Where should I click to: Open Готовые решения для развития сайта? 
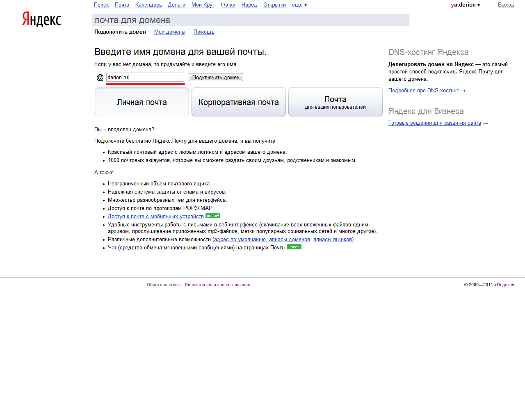(434, 123)
